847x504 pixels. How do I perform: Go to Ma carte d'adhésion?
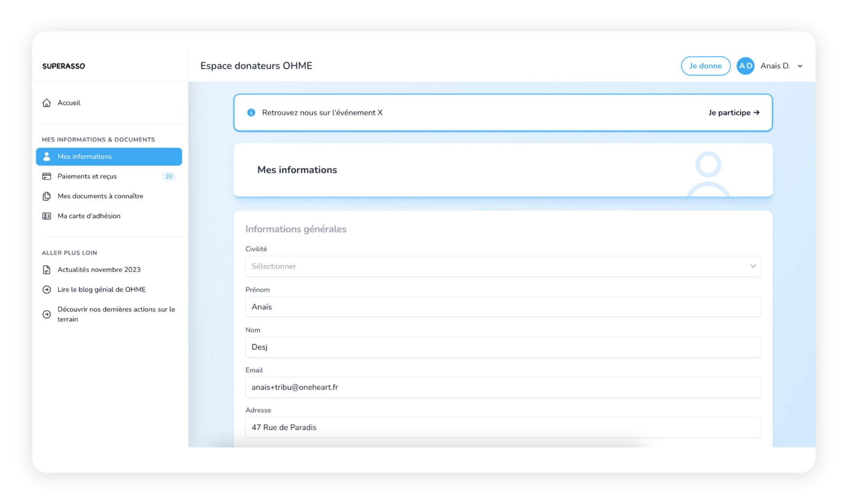89,216
